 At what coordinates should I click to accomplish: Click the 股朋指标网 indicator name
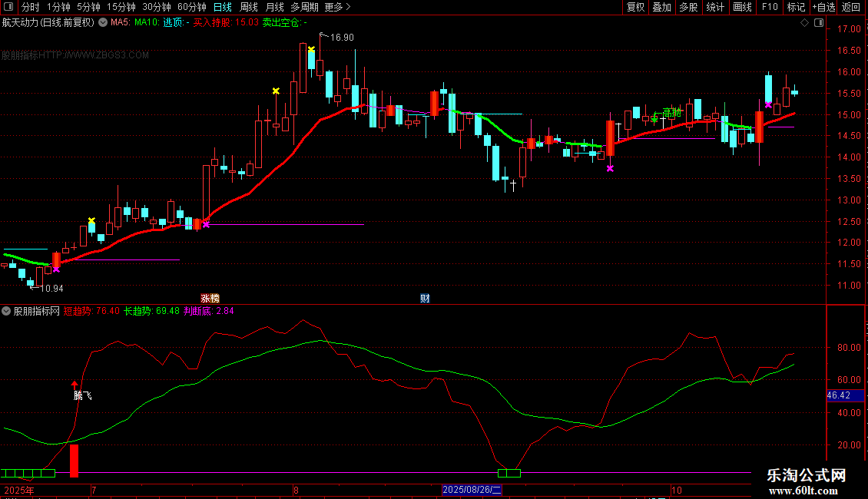[x=37, y=311]
